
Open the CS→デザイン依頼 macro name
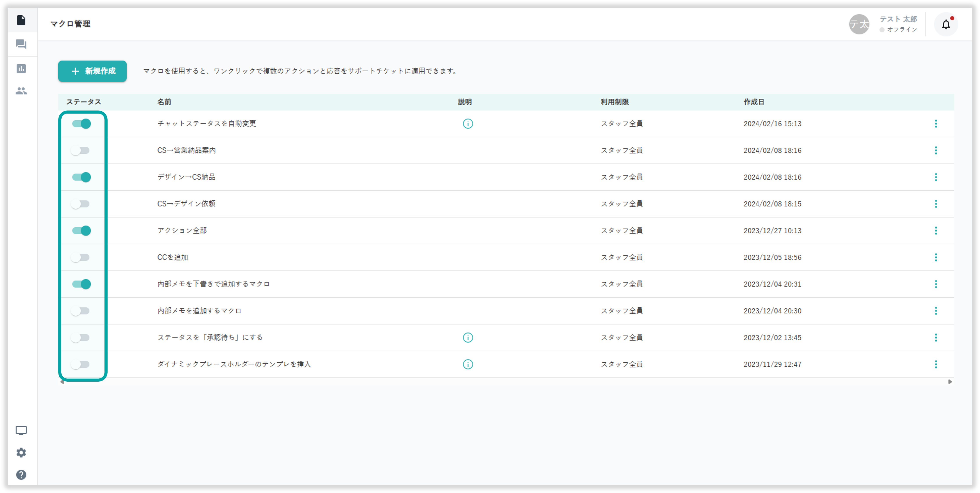tap(186, 204)
